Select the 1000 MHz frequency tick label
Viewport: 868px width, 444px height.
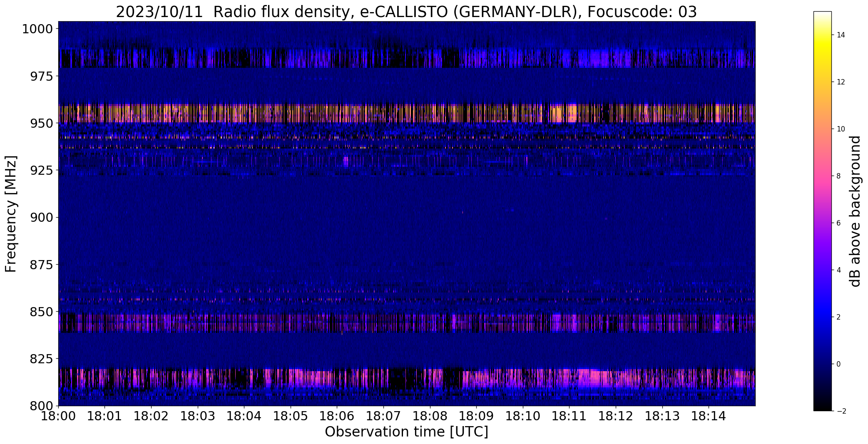coord(37,29)
